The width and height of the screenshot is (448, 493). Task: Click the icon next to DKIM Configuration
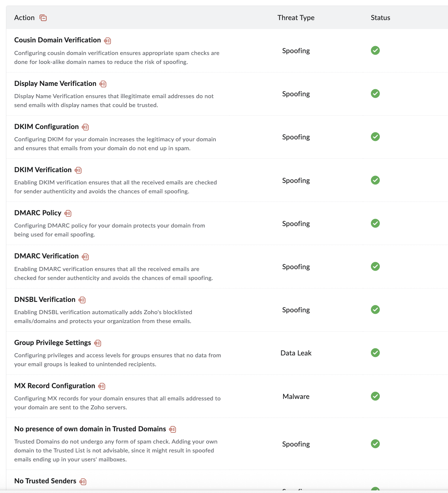point(85,127)
